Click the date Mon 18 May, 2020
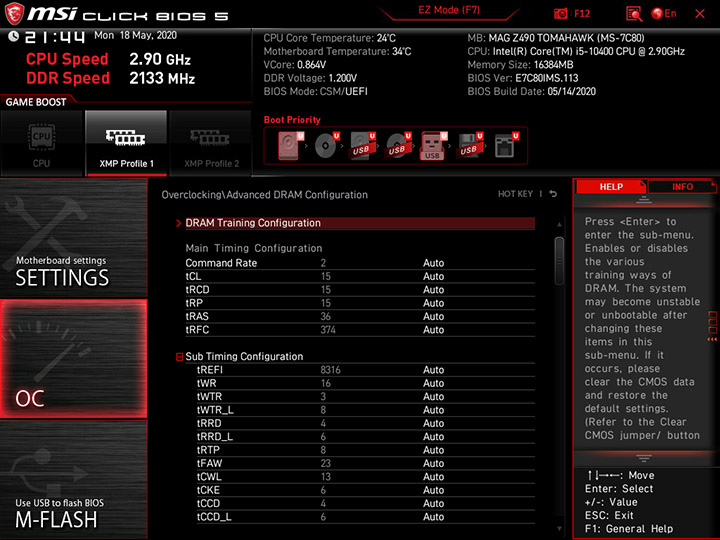The width and height of the screenshot is (720, 540). pyautogui.click(x=135, y=35)
